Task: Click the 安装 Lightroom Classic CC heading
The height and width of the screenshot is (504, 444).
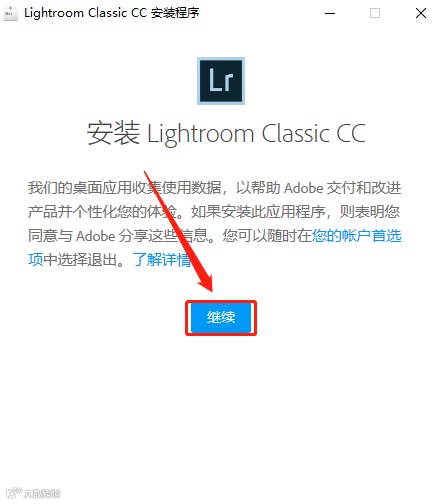Action: point(226,133)
